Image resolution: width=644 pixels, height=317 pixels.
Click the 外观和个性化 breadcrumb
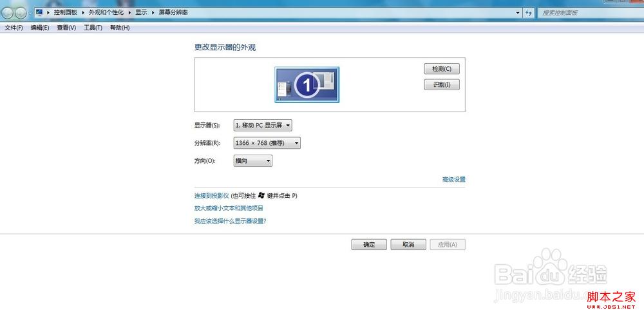(x=106, y=13)
